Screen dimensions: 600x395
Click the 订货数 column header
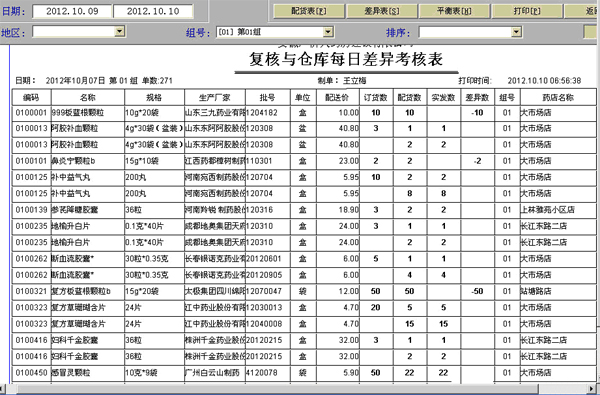click(x=376, y=97)
